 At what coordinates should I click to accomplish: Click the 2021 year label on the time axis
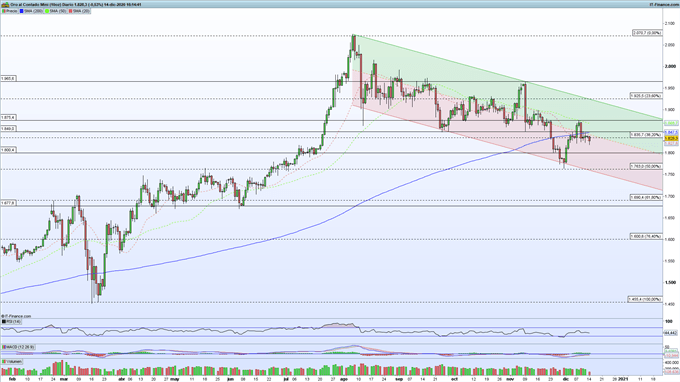[622, 379]
